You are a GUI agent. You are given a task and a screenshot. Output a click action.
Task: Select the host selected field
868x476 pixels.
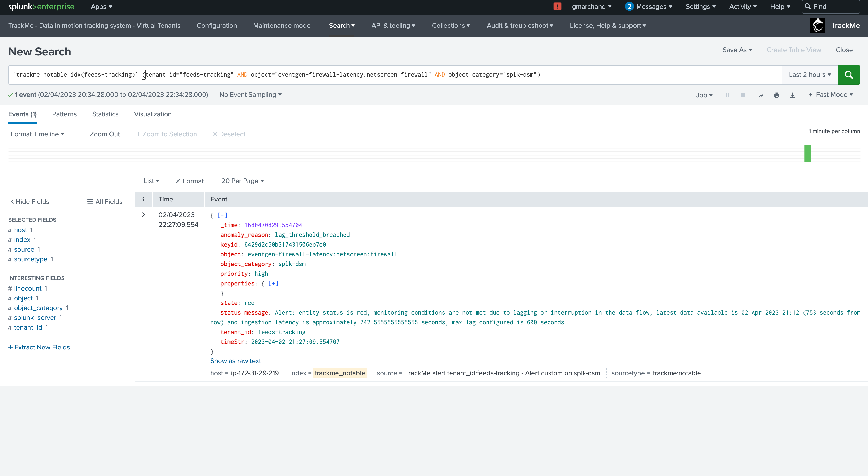tap(21, 230)
